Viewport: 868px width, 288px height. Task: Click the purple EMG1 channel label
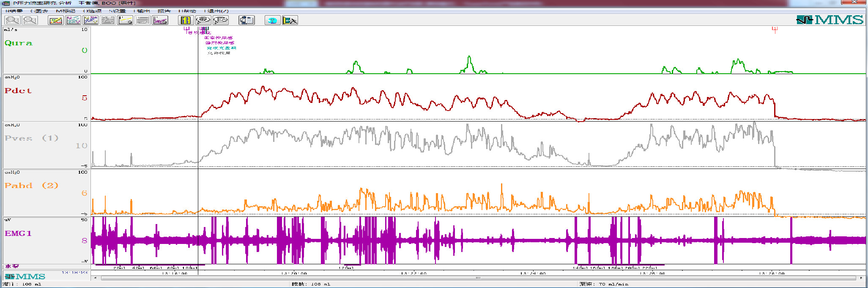tap(18, 233)
